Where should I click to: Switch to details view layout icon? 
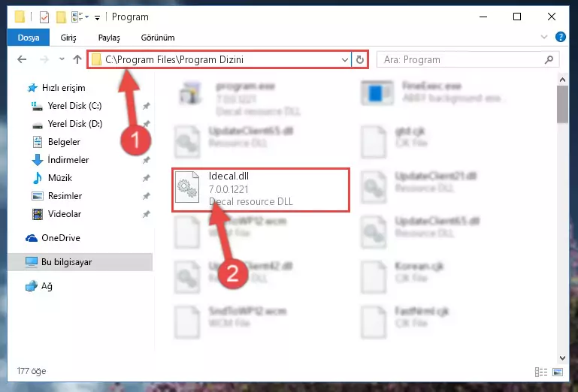coord(540,372)
